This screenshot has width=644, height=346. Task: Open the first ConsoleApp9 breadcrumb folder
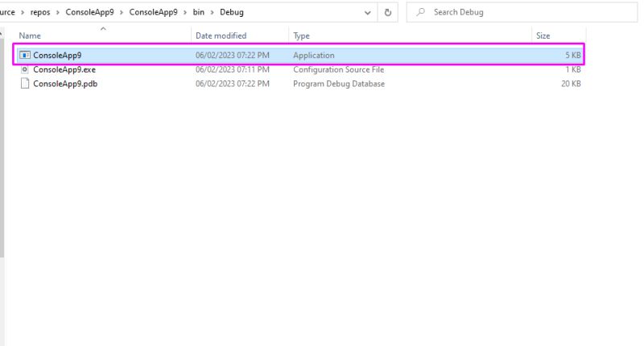click(89, 12)
